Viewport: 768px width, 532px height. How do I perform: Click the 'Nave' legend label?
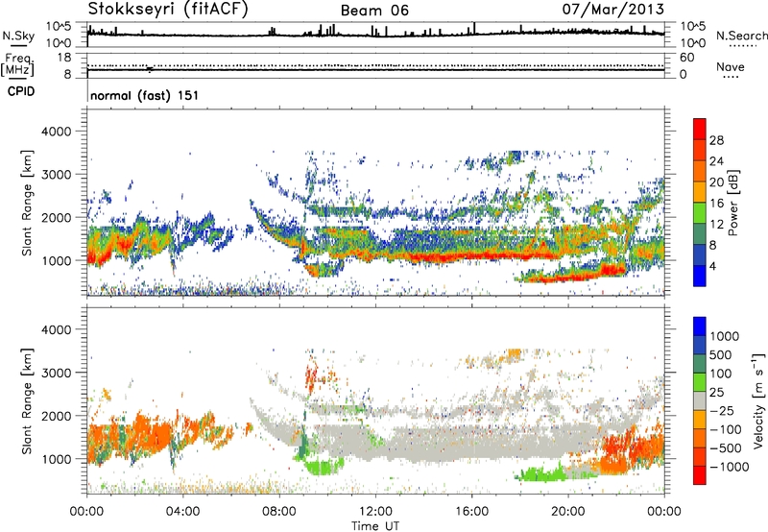click(731, 66)
